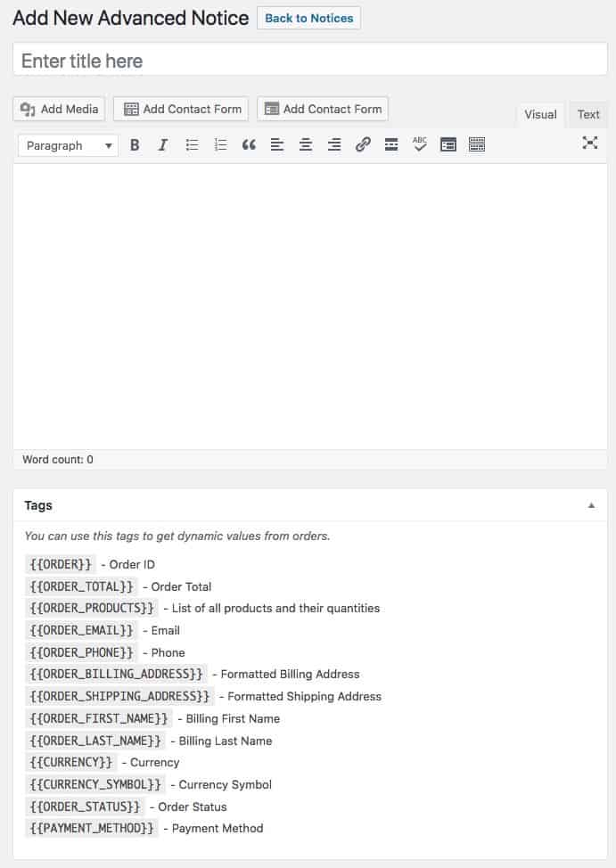Apply italic formatting

163,145
